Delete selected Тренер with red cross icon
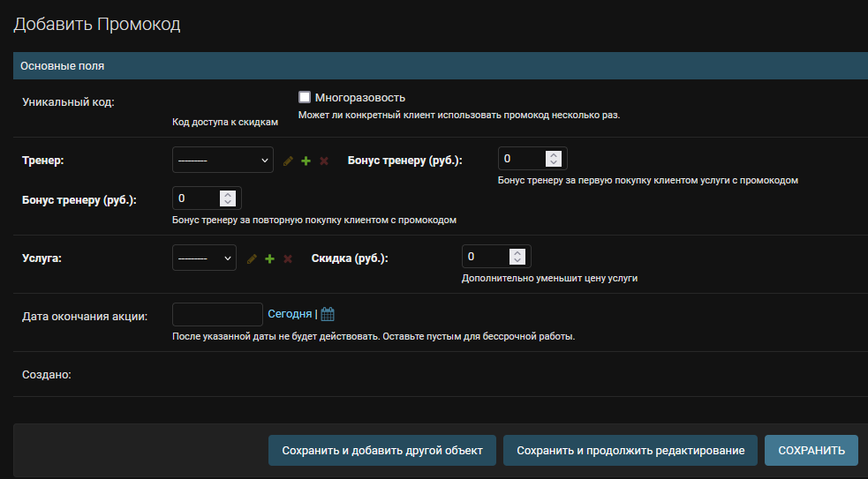Image resolution: width=868 pixels, height=479 pixels. click(324, 161)
